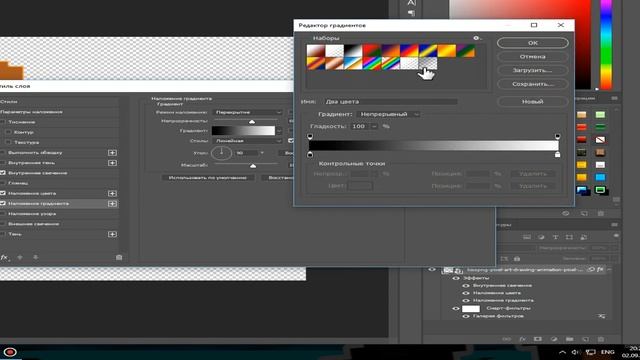Select Внешнее свечение entry in list
The image size is (640, 360).
[x=33, y=224]
